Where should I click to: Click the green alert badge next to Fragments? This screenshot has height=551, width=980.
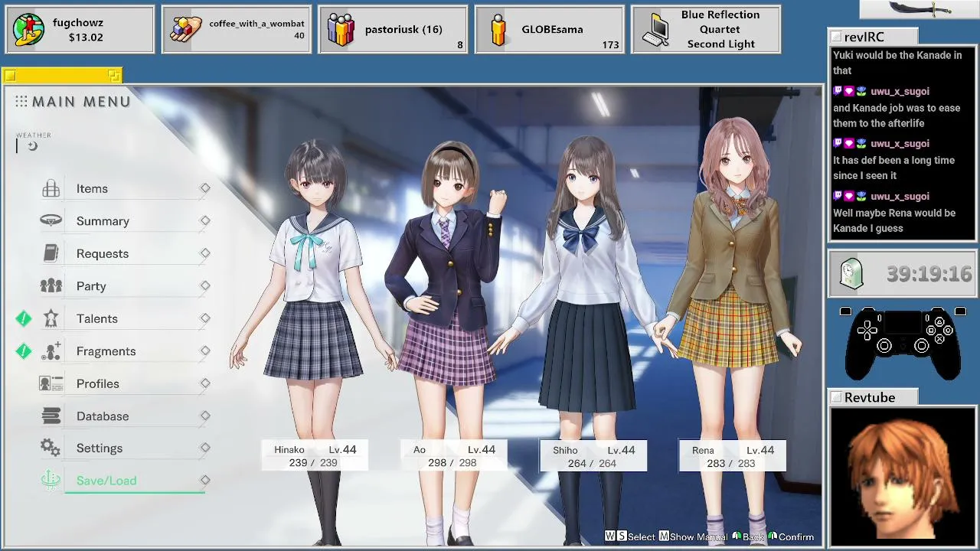24,351
